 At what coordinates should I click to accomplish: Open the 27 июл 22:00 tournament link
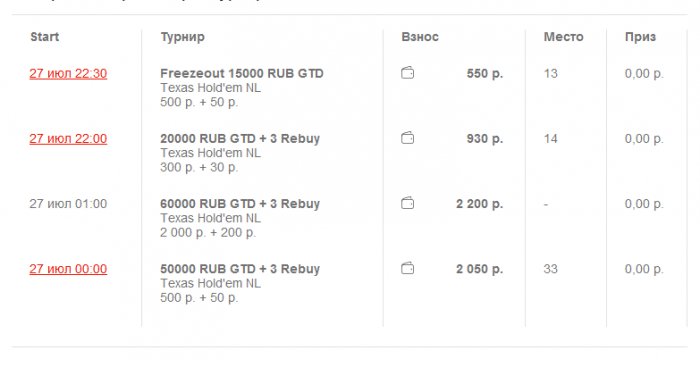[68, 139]
